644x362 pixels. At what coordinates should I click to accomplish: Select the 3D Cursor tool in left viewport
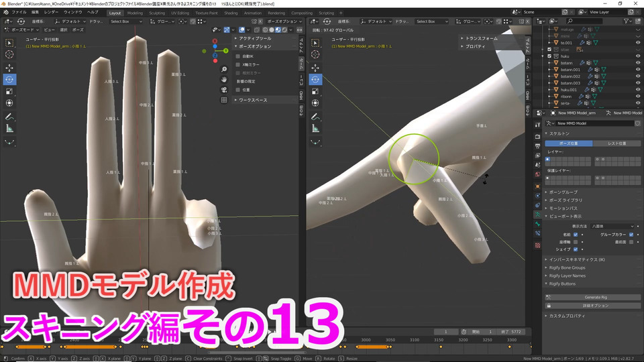[9, 54]
